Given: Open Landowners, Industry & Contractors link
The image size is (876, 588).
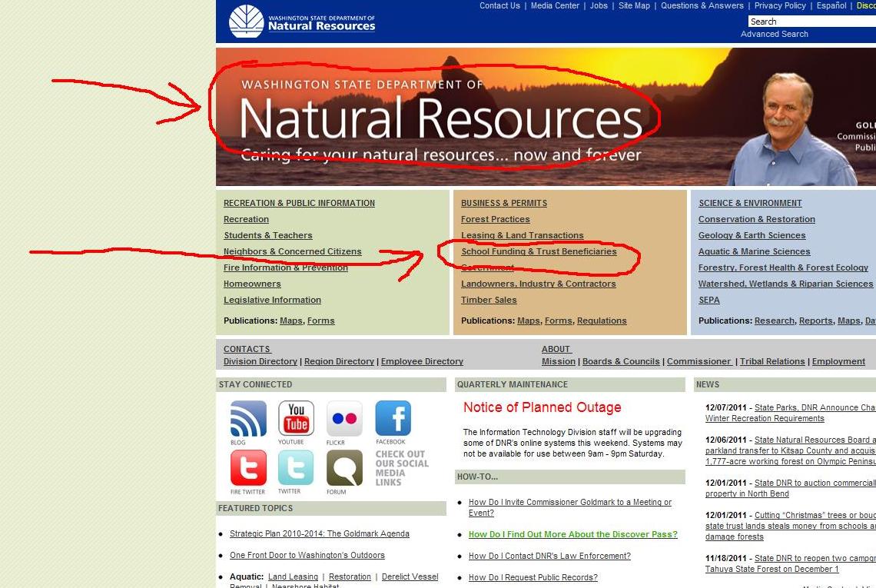Looking at the screenshot, I should 538,284.
